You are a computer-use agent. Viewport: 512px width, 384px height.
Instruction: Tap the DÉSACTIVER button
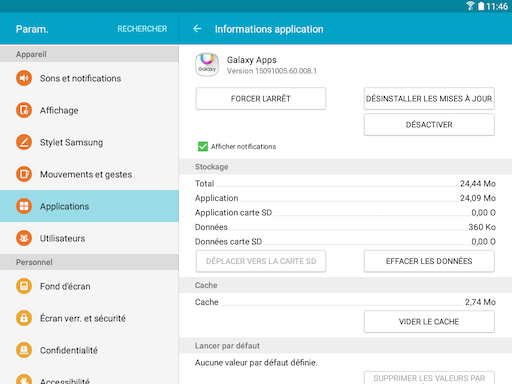(x=429, y=124)
